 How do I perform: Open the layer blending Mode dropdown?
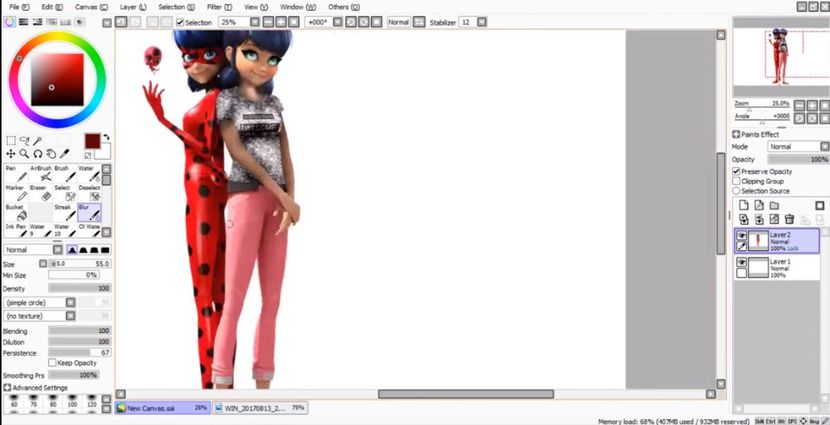coord(825,147)
